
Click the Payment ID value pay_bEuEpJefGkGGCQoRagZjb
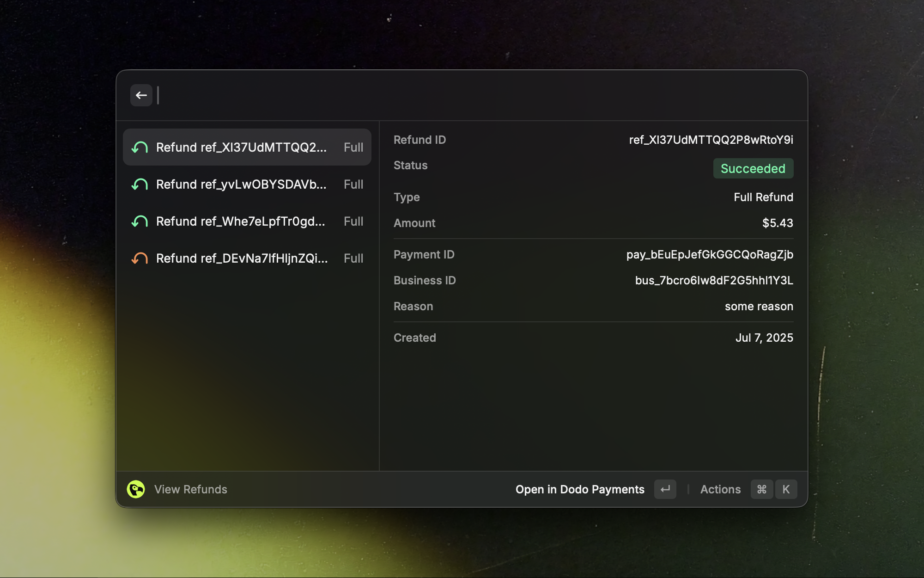click(709, 254)
